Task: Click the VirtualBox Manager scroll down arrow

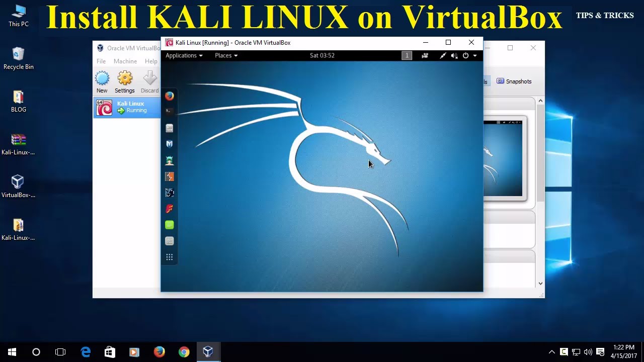Action: 540,283
